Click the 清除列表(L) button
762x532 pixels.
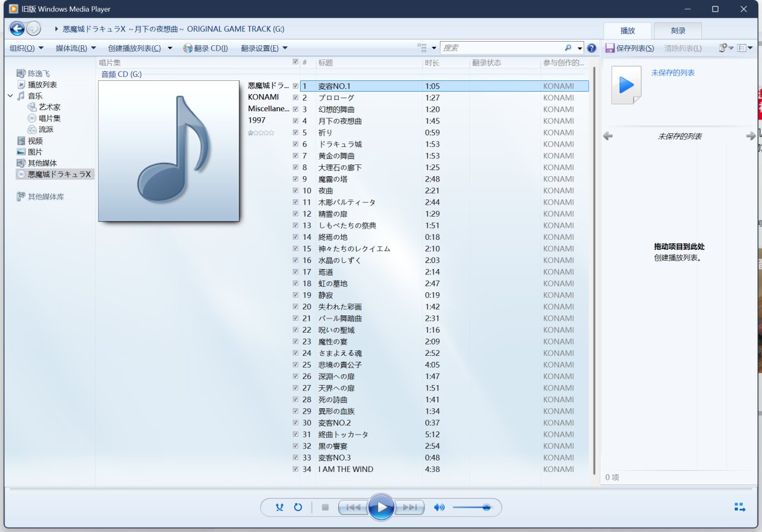click(x=683, y=48)
